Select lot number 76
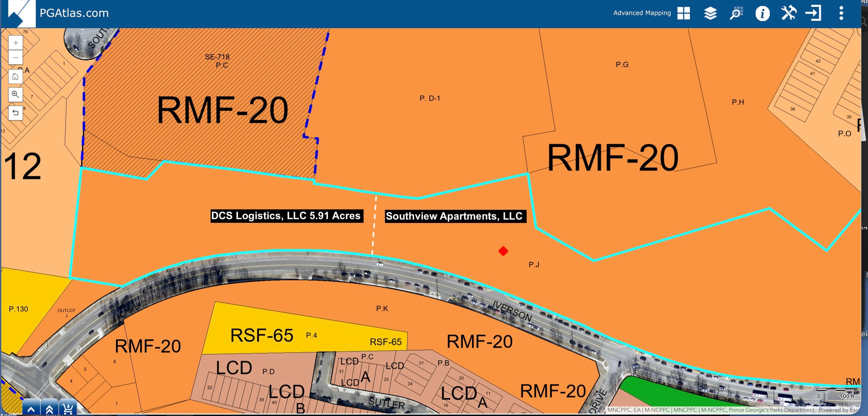This screenshot has height=416, width=868. coord(25,32)
